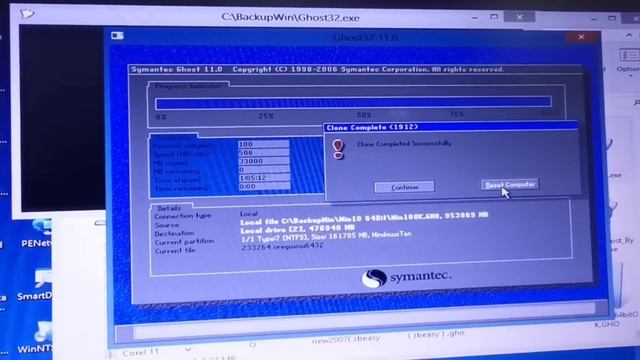Viewport: 640px width, 360px height.
Task: Click the Symantec Ghost 11.0 copyright header
Action: (318, 69)
